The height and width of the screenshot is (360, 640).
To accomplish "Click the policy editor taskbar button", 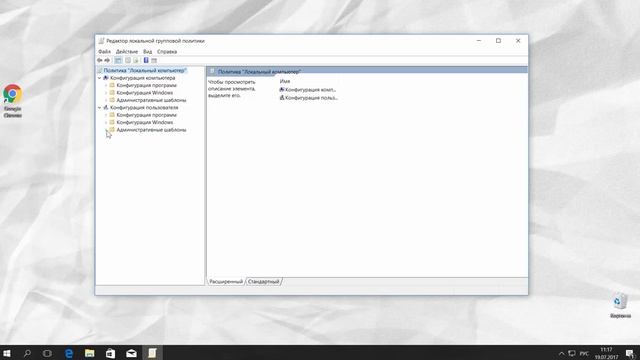I will click(x=152, y=353).
